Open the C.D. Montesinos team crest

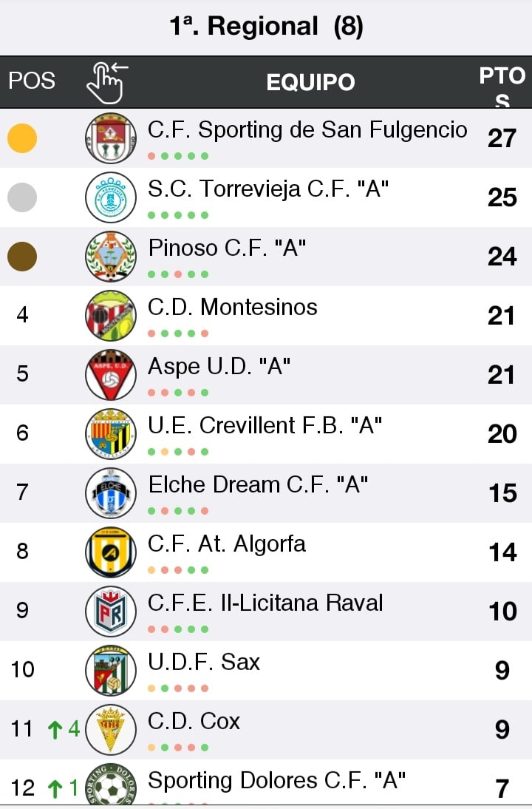click(111, 316)
